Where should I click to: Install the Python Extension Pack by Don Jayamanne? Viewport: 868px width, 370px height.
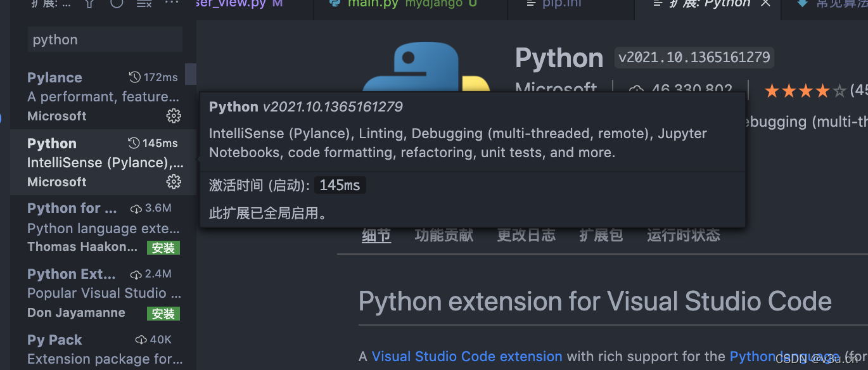pos(163,314)
